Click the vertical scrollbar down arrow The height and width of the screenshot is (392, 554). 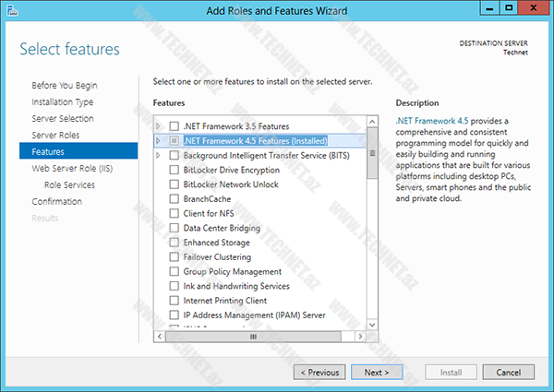click(372, 324)
